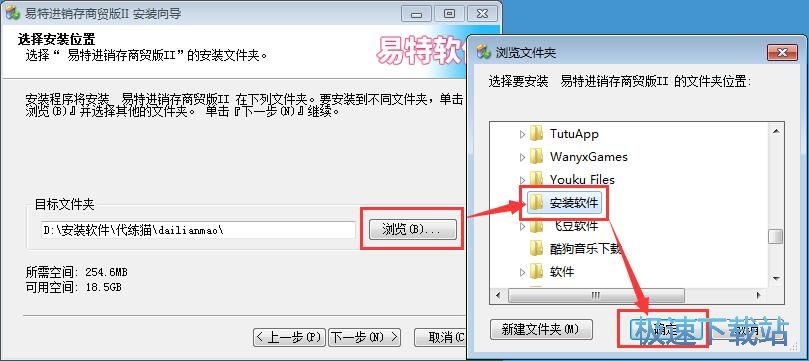Image resolution: width=809 pixels, height=361 pixels.
Task: Select the TutuApp tree label
Action: pyautogui.click(x=574, y=134)
